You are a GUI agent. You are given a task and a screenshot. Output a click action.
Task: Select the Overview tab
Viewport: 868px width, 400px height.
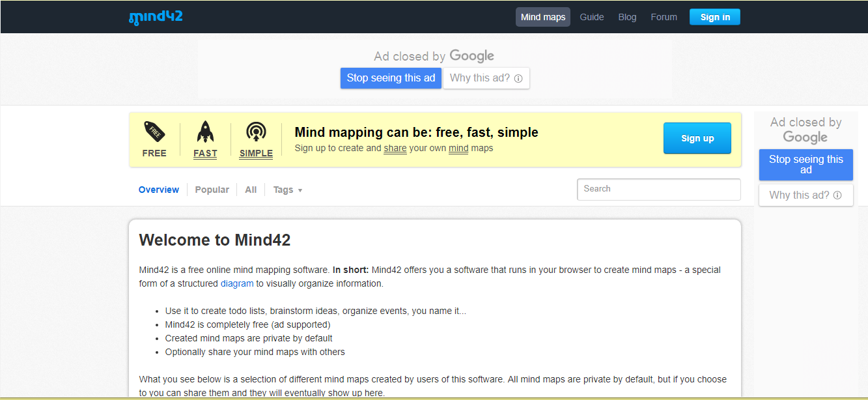pos(159,190)
